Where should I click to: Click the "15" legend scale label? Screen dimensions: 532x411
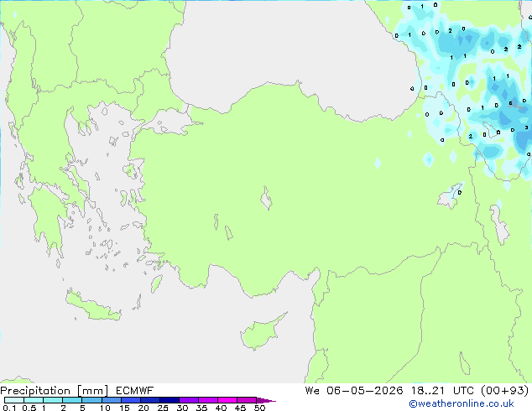pyautogui.click(x=124, y=408)
